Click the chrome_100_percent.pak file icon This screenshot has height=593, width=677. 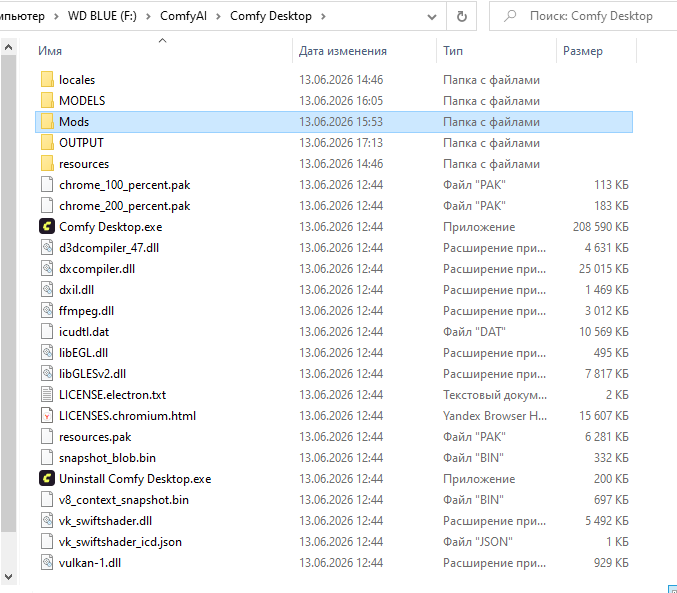point(47,184)
